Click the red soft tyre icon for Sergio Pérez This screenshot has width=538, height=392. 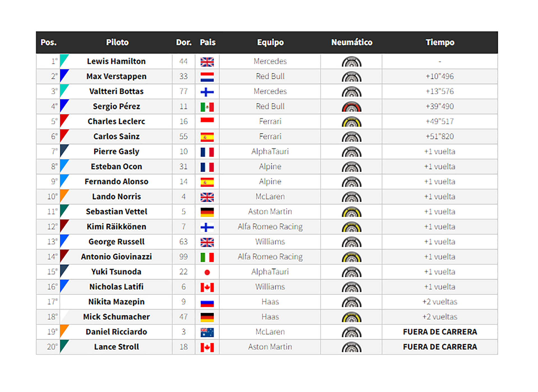click(x=351, y=107)
